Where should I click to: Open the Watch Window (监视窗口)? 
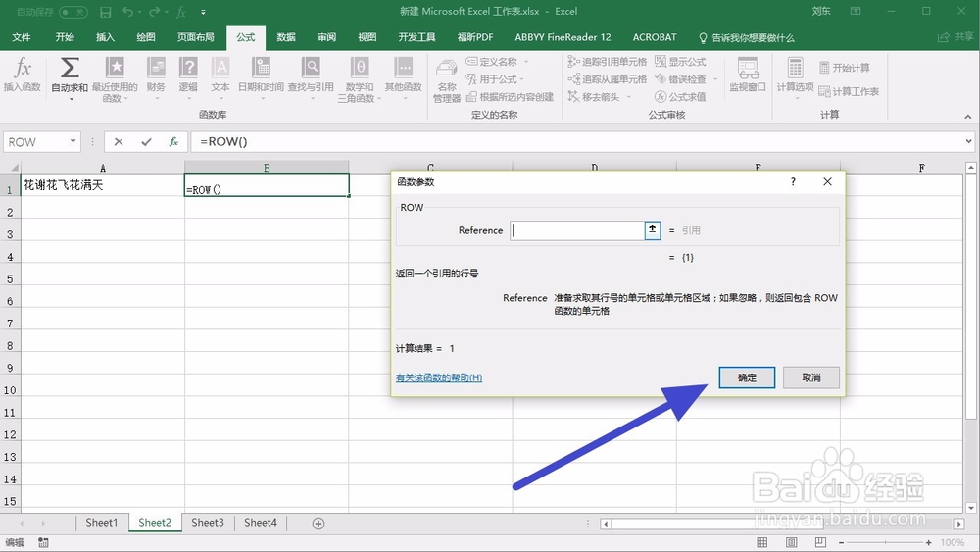748,75
